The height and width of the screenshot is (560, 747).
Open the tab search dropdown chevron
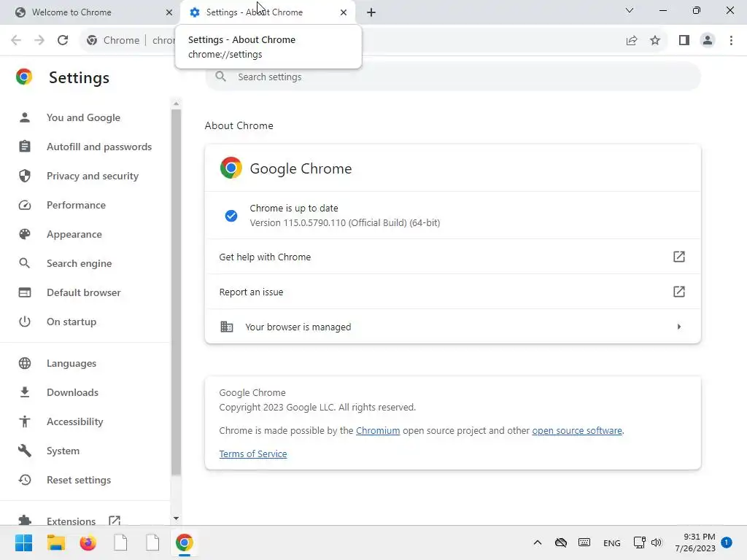630,10
